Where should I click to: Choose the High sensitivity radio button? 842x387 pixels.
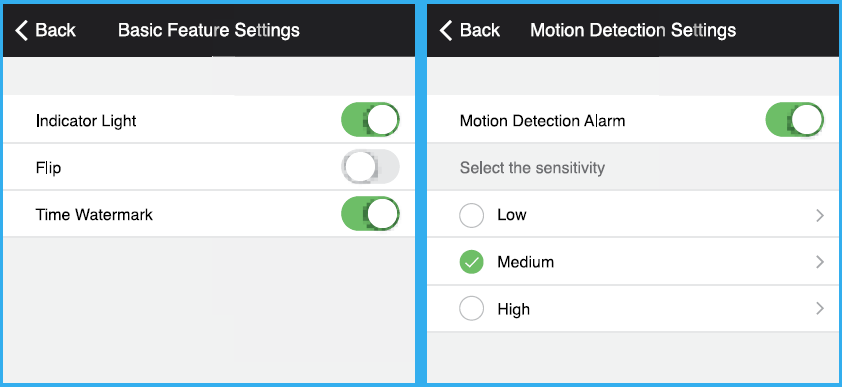(471, 309)
